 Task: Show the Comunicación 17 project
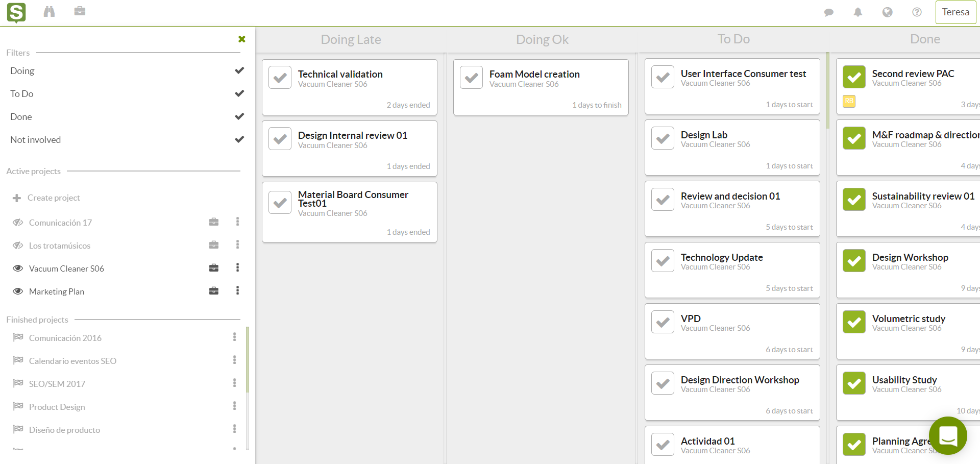coord(18,223)
